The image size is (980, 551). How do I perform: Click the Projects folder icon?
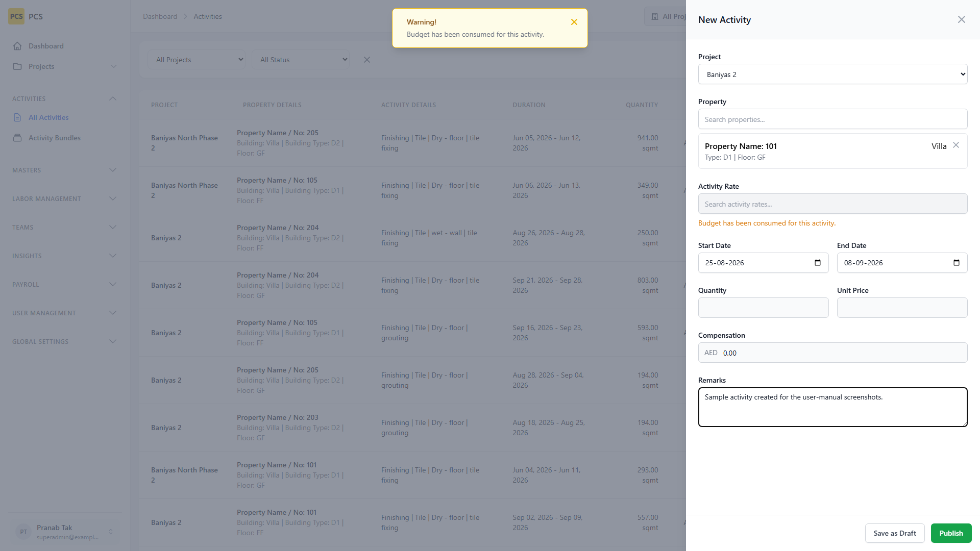point(17,66)
